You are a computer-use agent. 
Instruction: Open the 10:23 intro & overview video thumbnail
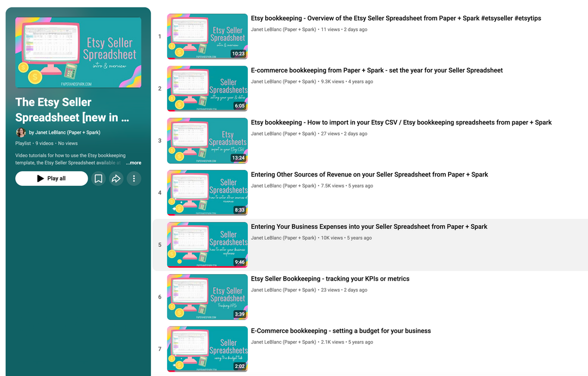coord(207,37)
